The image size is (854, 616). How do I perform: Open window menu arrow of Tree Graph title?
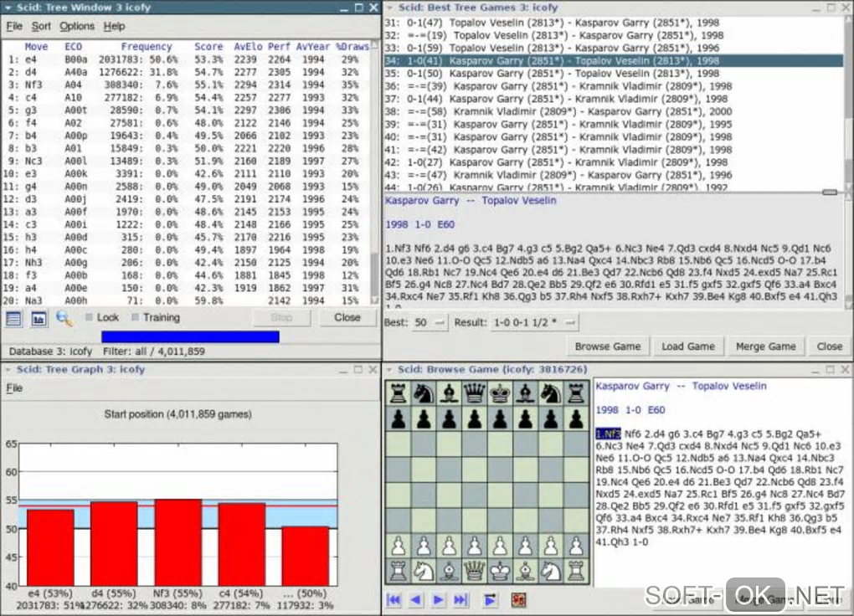pyautogui.click(x=8, y=369)
